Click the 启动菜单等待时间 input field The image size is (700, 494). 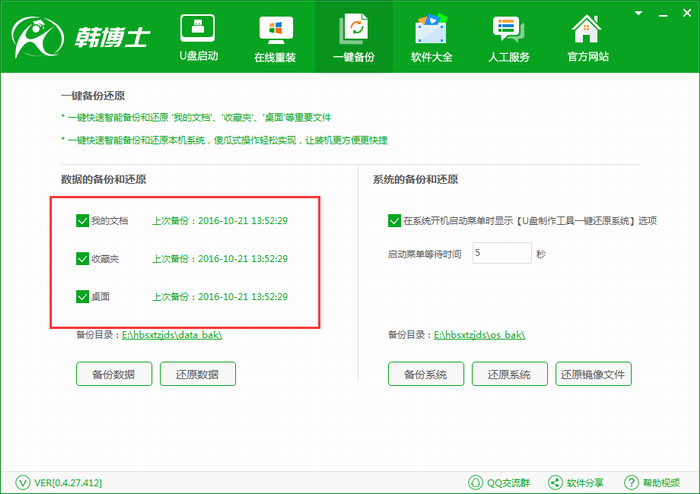point(502,253)
